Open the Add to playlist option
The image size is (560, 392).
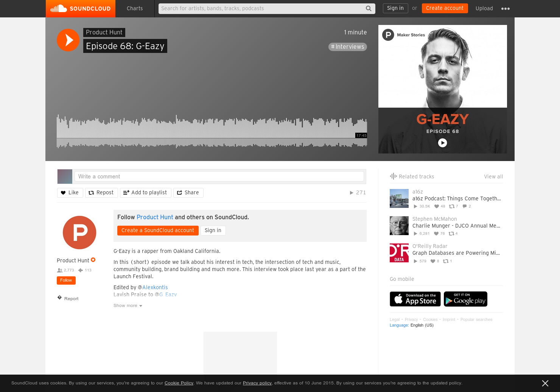[x=146, y=193]
